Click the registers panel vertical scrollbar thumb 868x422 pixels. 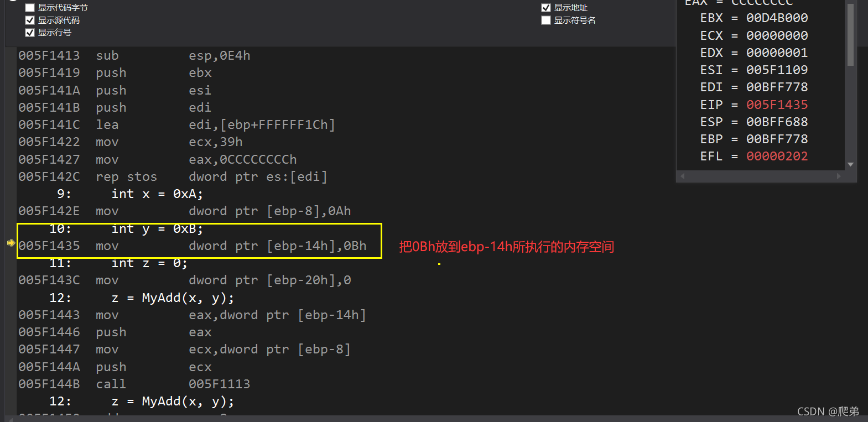[850, 34]
